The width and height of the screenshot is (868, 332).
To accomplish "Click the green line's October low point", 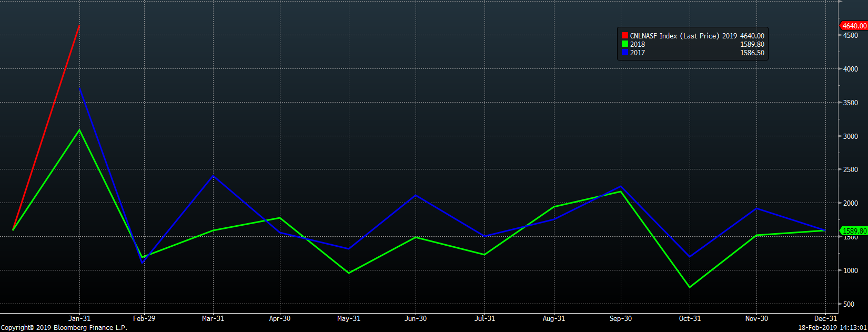I will (x=690, y=287).
